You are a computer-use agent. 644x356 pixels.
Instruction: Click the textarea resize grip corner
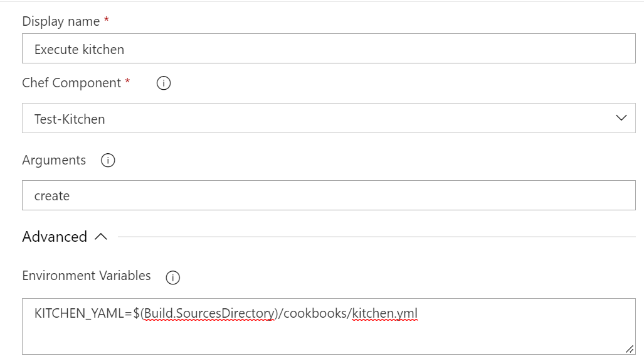coord(630,349)
